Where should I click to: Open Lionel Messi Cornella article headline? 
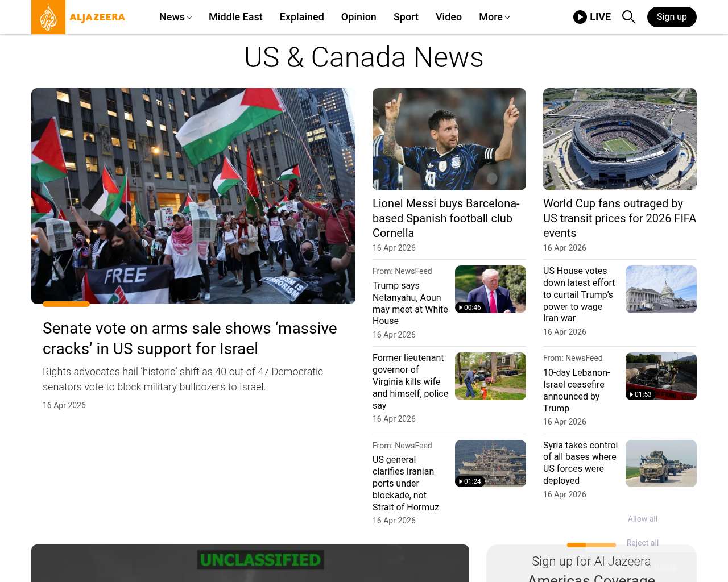[446, 218]
